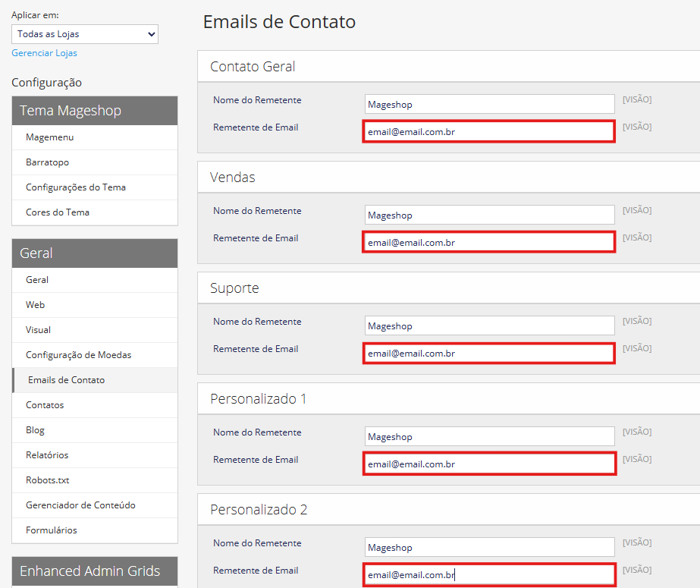Open the Blog configuration section
The image size is (700, 588).
click(x=35, y=430)
